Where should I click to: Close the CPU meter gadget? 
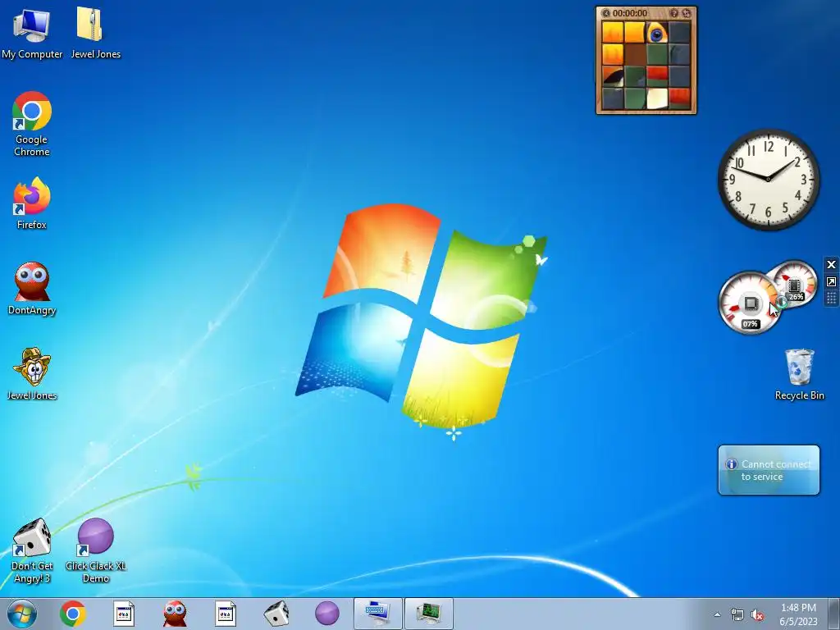pyautogui.click(x=831, y=265)
